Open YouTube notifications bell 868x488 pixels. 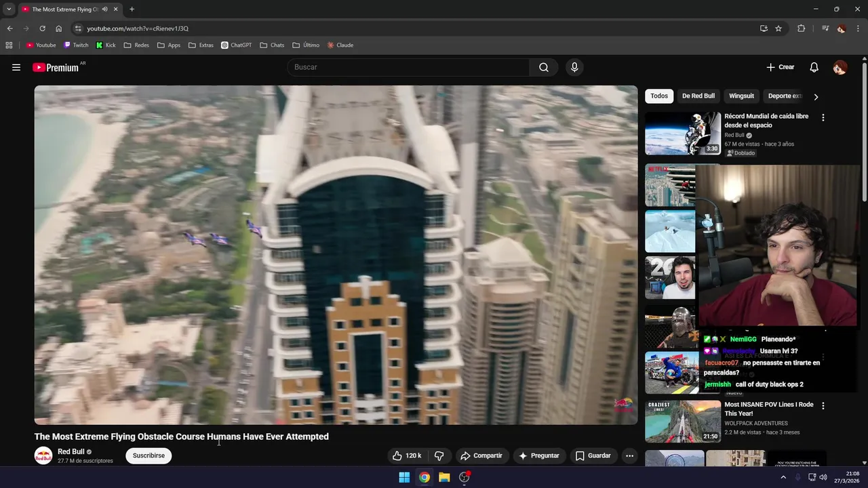(x=814, y=67)
